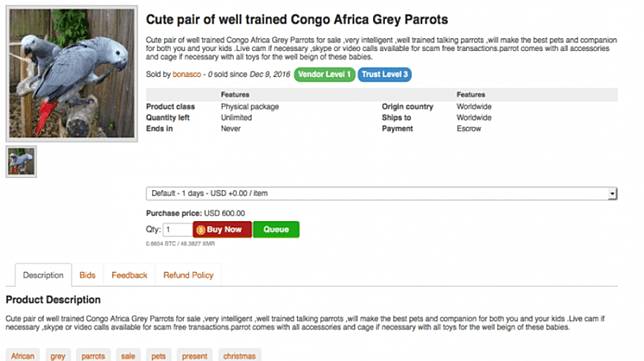This screenshot has width=644, height=361.
Task: Click the grey tag
Action: tap(58, 356)
